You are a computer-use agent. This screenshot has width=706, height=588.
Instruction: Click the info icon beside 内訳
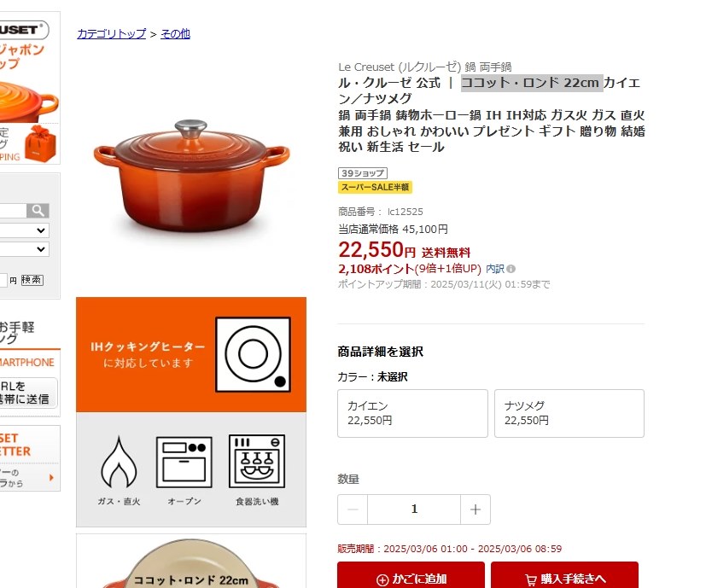511,269
